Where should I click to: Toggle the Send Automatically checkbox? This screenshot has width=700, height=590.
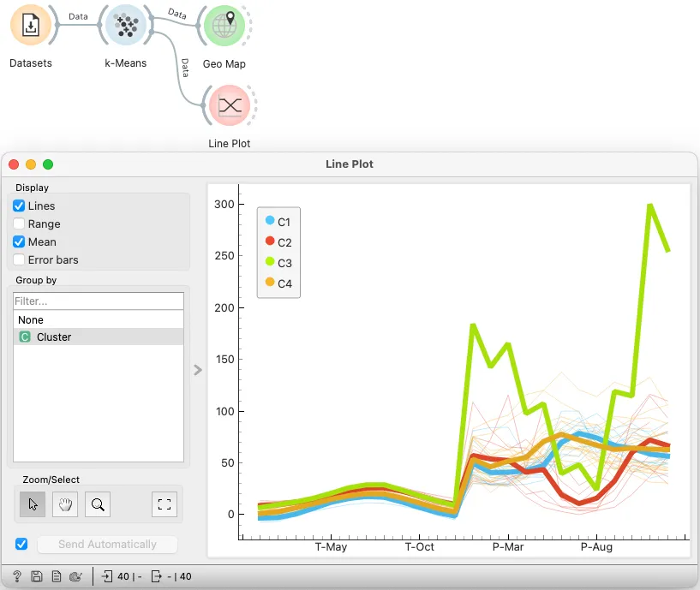click(21, 544)
